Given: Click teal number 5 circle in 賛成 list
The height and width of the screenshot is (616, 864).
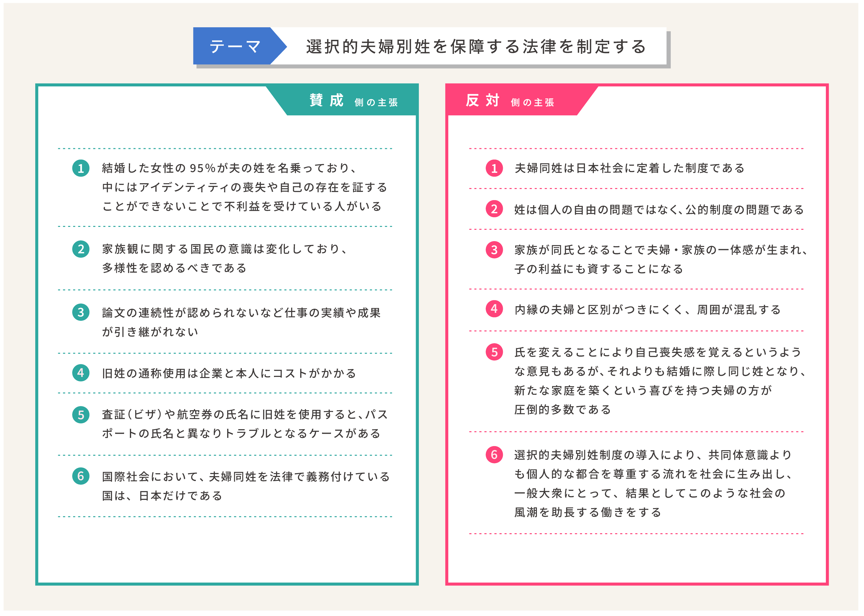Looking at the screenshot, I should (81, 415).
